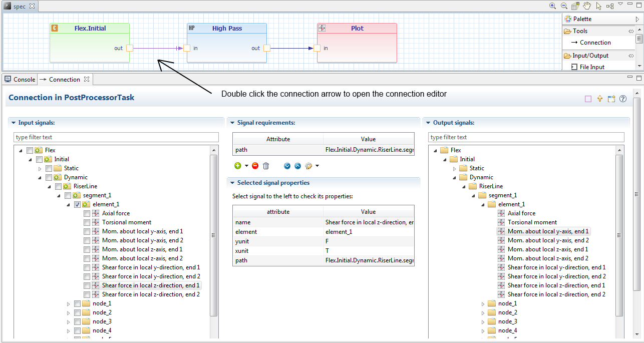Click the orange up arrow icon
Screen dimensions: 644x343
click(x=600, y=99)
